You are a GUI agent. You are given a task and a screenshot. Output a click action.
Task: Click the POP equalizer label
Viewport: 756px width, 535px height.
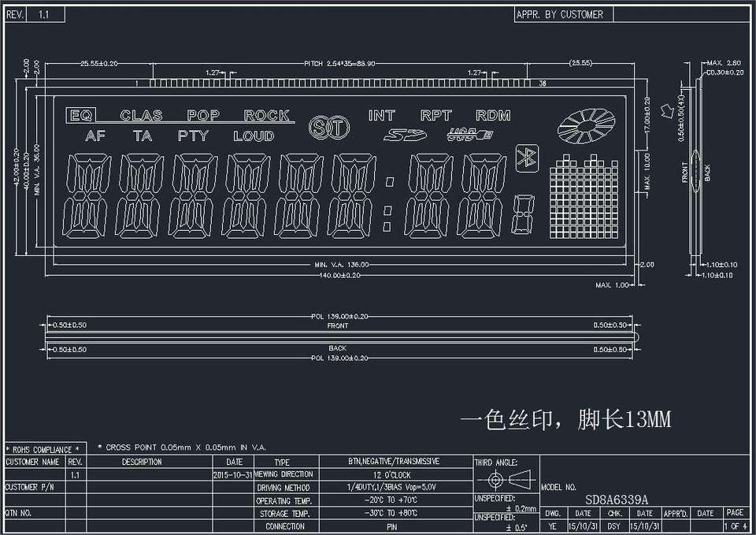pyautogui.click(x=203, y=115)
